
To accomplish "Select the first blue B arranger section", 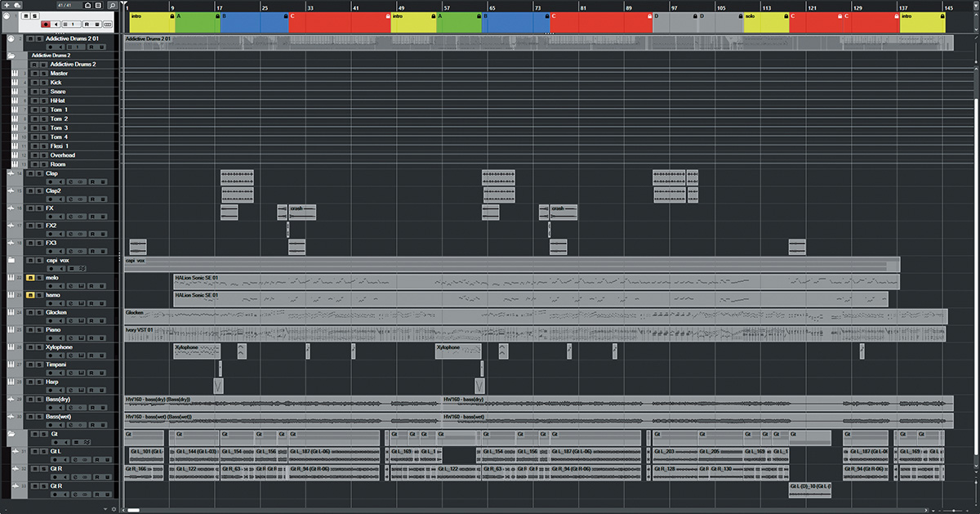I will 254,22.
